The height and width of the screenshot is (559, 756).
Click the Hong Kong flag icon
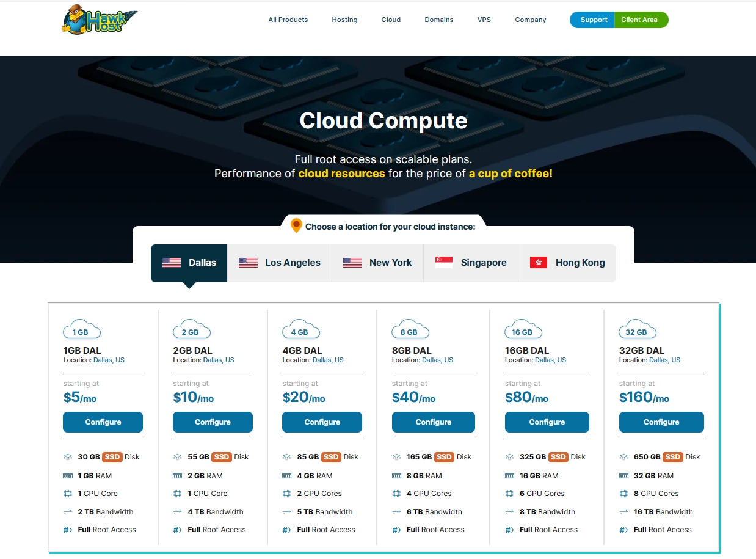click(x=539, y=263)
